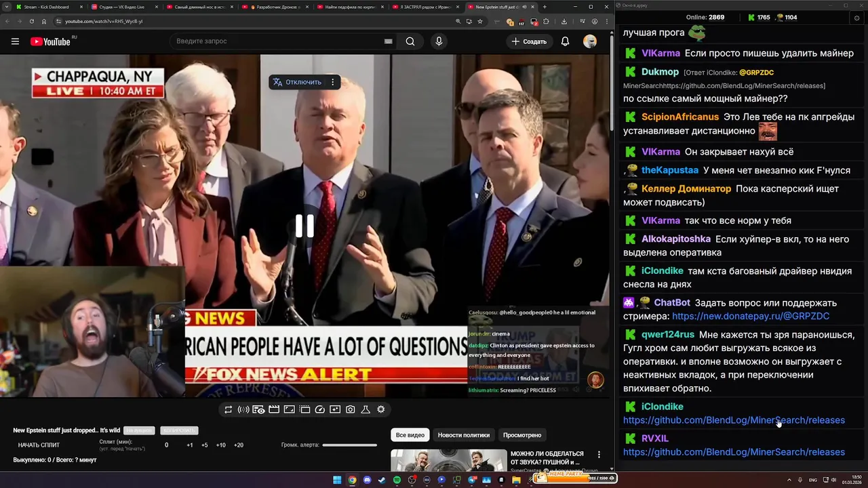
Task: Open toolbar settings gear icon
Action: click(381, 409)
